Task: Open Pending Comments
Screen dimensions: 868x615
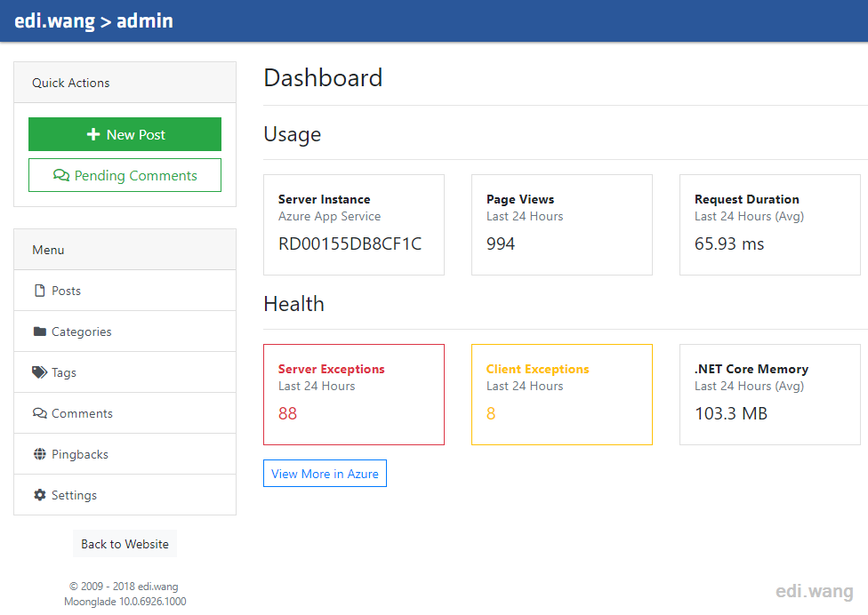Action: pos(125,175)
